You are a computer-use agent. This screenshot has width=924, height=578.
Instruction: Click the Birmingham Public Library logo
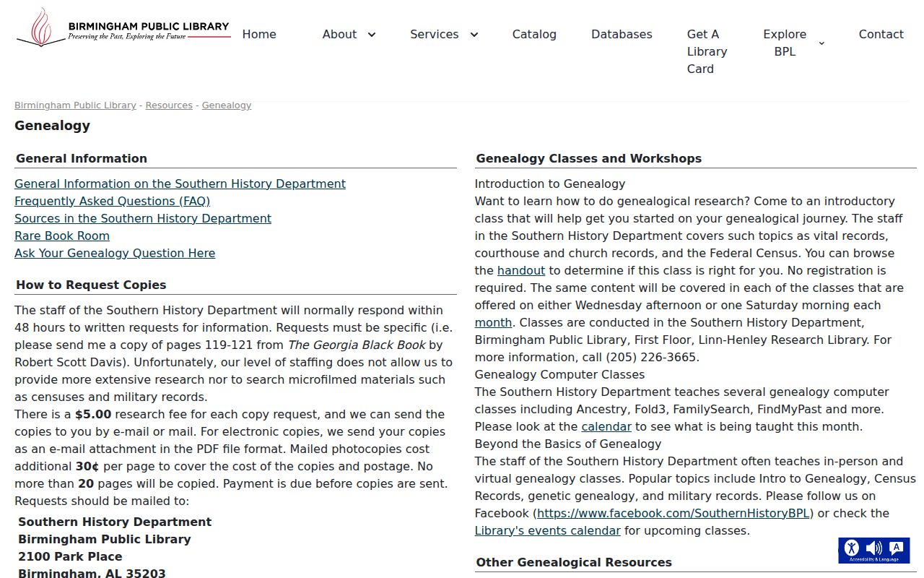pyautogui.click(x=123, y=30)
